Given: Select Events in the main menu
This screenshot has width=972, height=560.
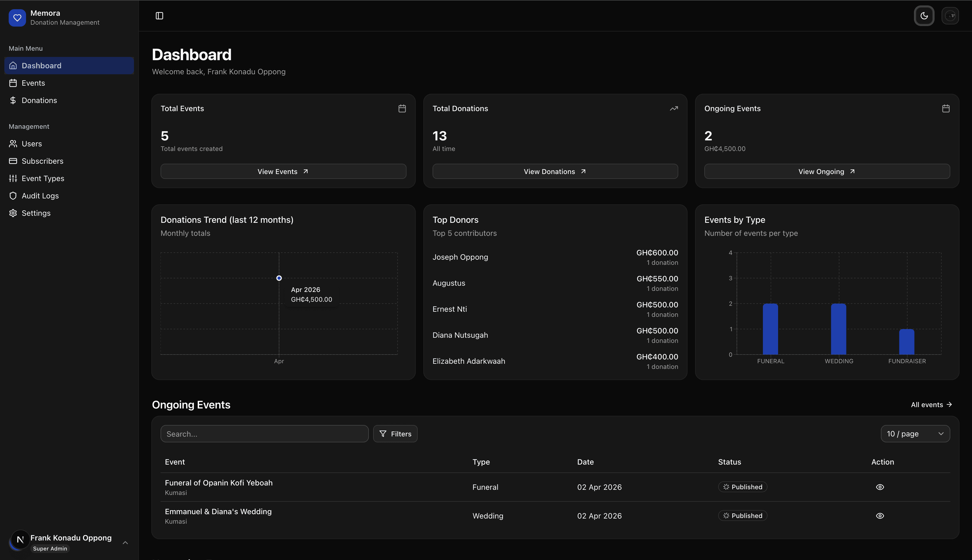Looking at the screenshot, I should click(x=33, y=83).
